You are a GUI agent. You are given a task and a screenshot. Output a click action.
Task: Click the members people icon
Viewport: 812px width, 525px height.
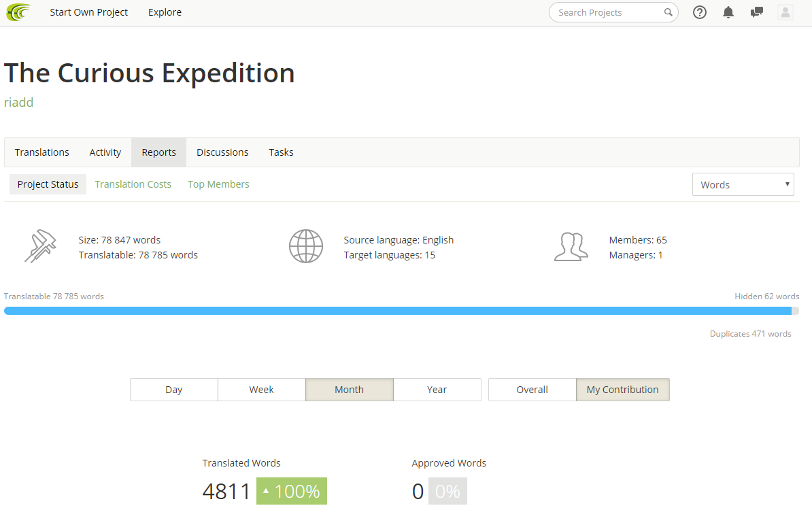click(571, 246)
